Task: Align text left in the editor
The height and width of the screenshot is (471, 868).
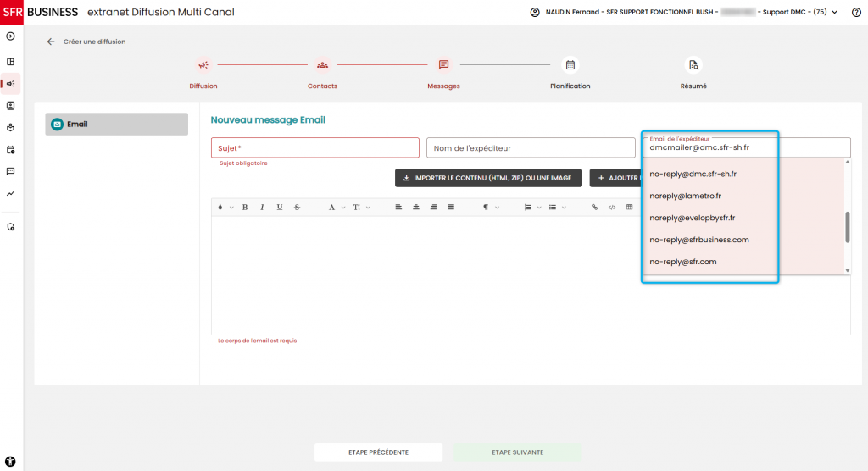Action: coord(398,207)
